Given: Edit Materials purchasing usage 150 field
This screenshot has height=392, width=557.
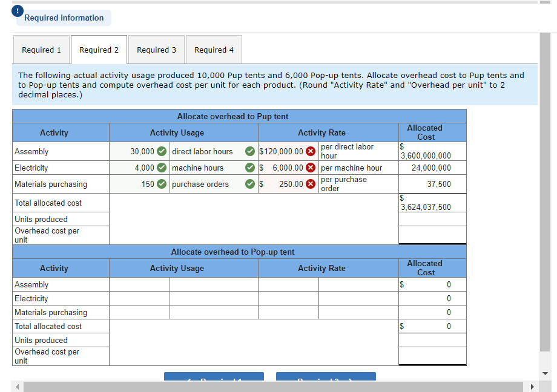Looking at the screenshot, I should [140, 184].
